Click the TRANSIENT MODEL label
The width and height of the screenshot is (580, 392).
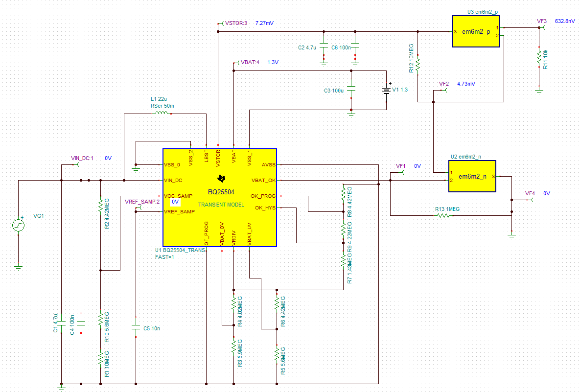point(221,205)
